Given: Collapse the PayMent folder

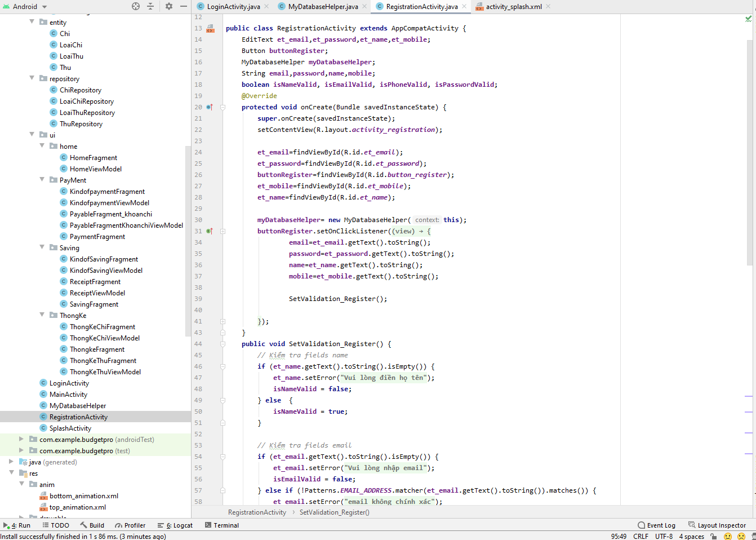Looking at the screenshot, I should 42,179.
